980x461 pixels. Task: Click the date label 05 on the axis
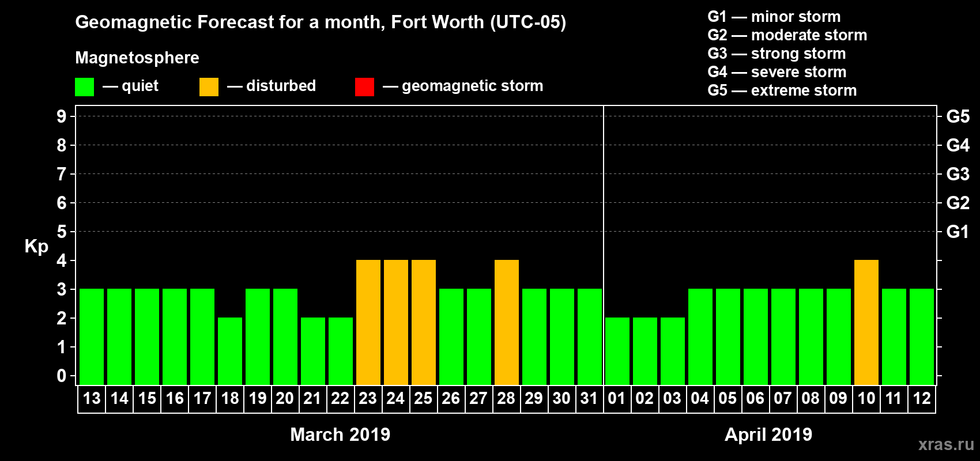pyautogui.click(x=728, y=399)
